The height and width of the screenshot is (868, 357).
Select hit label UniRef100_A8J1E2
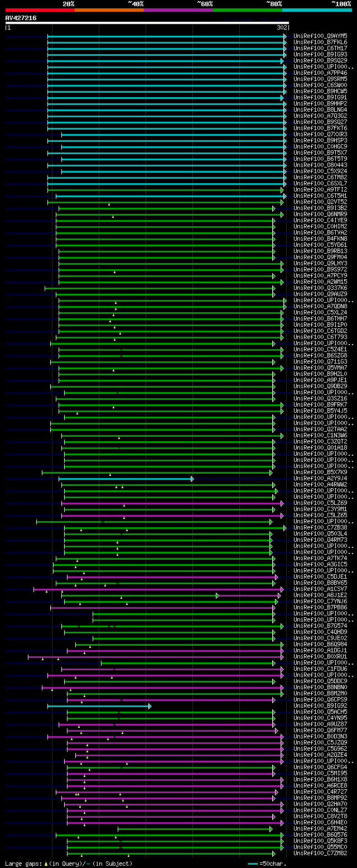coord(321,595)
